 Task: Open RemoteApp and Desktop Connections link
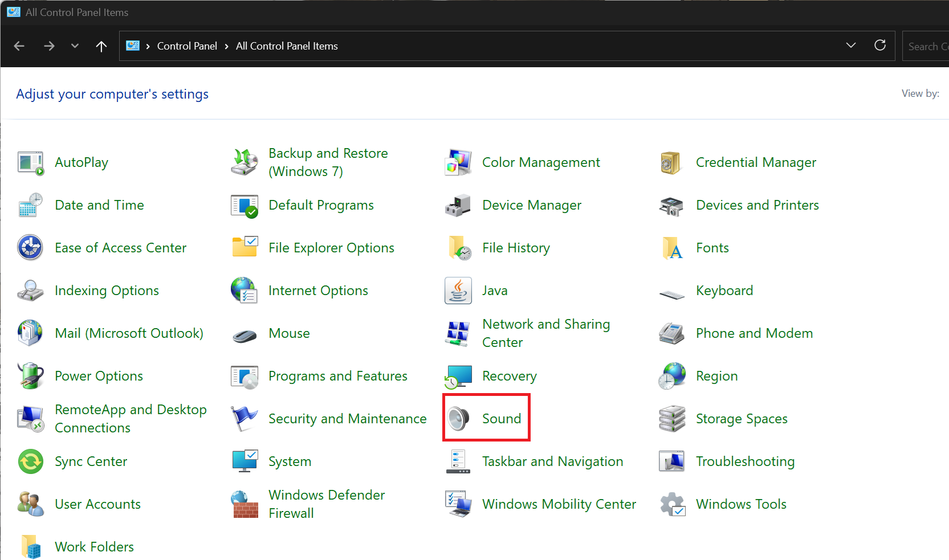tap(131, 419)
